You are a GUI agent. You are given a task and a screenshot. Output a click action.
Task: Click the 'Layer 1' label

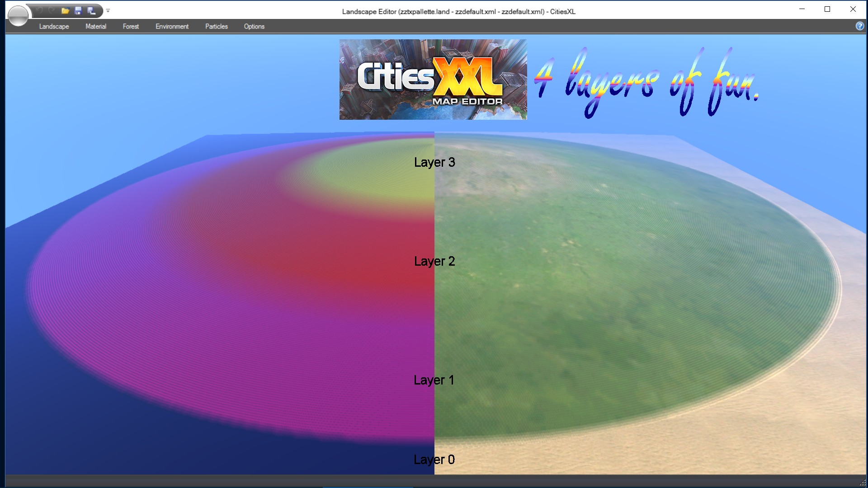pos(434,380)
